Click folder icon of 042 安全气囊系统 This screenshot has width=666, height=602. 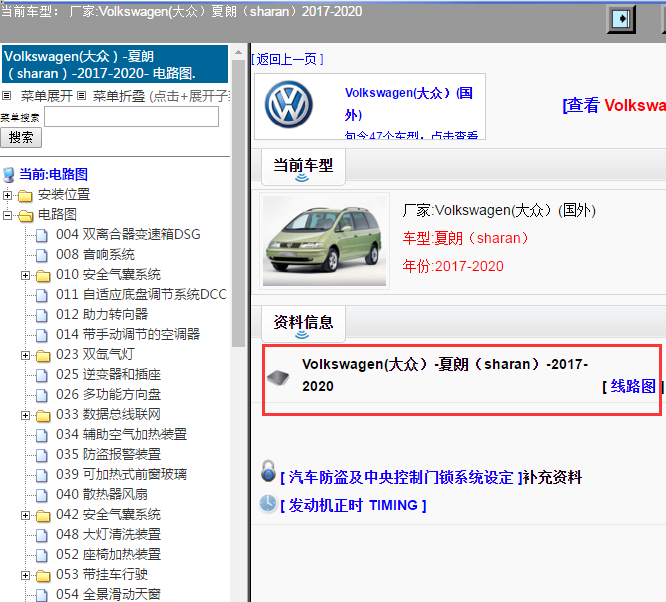coord(43,516)
